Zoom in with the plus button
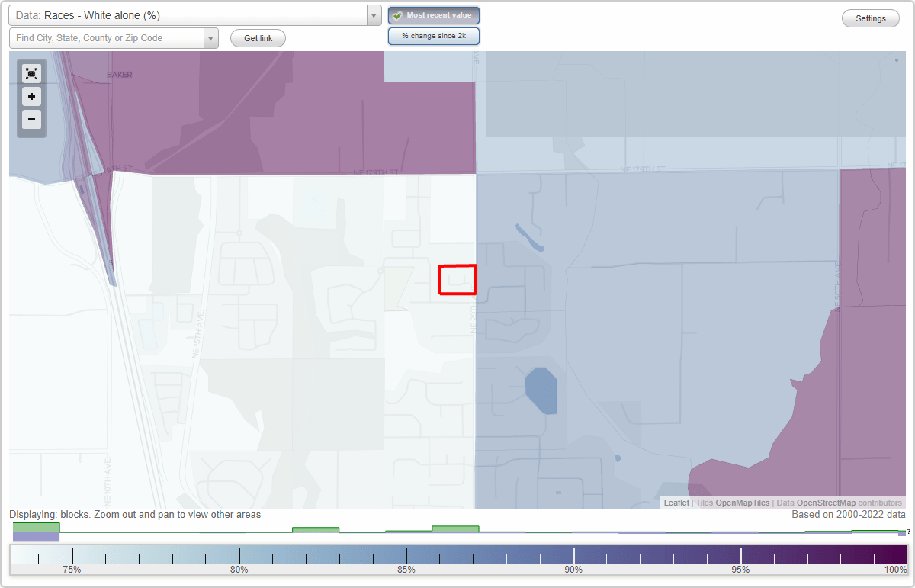 click(x=31, y=97)
